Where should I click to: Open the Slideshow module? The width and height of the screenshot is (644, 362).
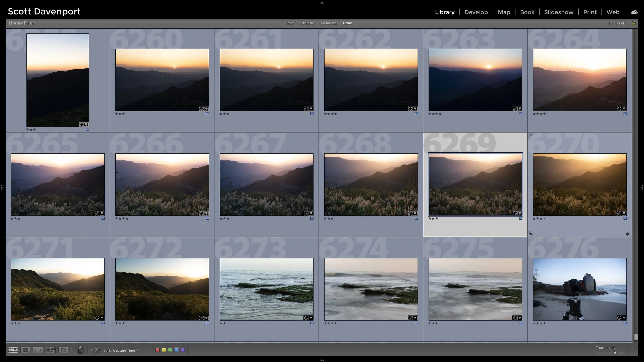tap(558, 12)
